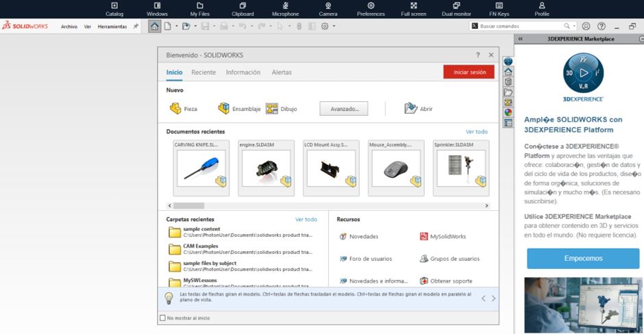The width and height of the screenshot is (644, 334).
Task: Open the Options gear icon
Action: [x=325, y=26]
